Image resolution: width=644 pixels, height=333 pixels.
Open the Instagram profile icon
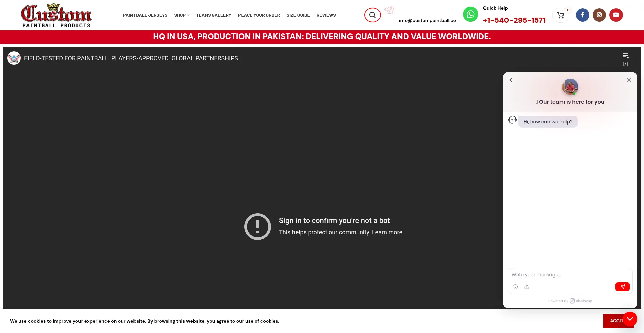599,15
